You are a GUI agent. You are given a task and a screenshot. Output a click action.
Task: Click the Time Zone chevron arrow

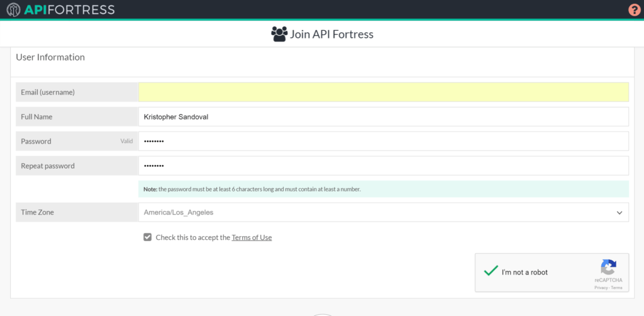(x=619, y=213)
